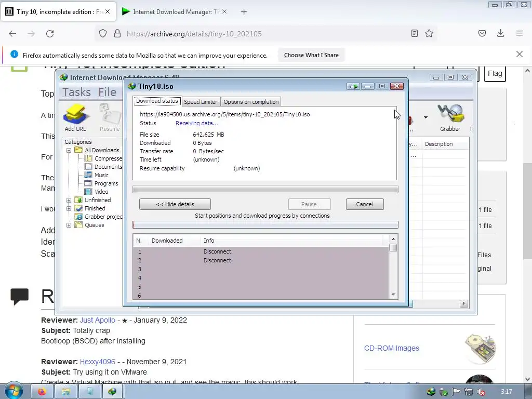This screenshot has width=532, height=399.
Task: Click the Tiny10.iso dialog title icon
Action: pos(131,86)
